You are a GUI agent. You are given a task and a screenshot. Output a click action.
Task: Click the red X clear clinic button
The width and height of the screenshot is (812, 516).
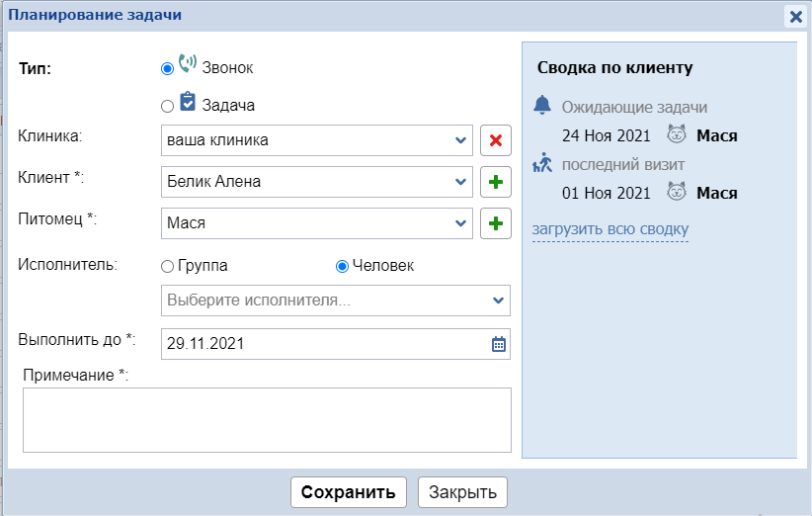(x=495, y=140)
